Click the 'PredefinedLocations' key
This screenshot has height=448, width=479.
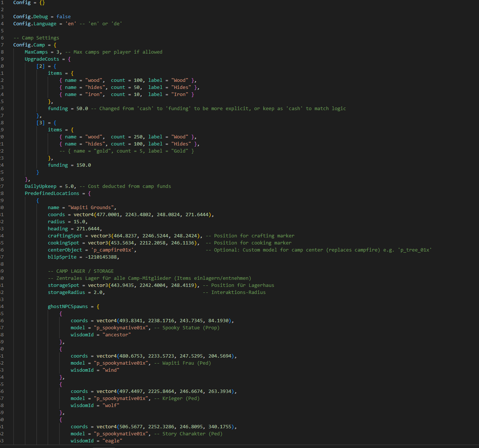(52, 193)
